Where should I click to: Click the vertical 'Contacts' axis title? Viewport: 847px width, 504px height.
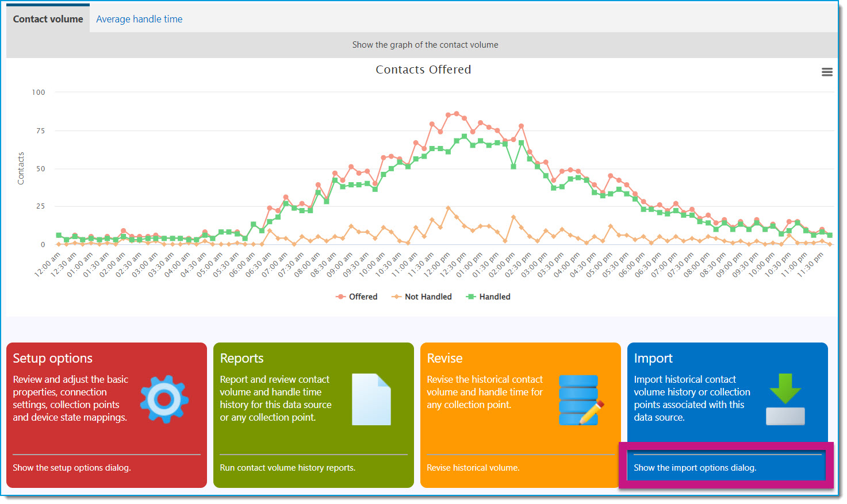[x=21, y=168]
